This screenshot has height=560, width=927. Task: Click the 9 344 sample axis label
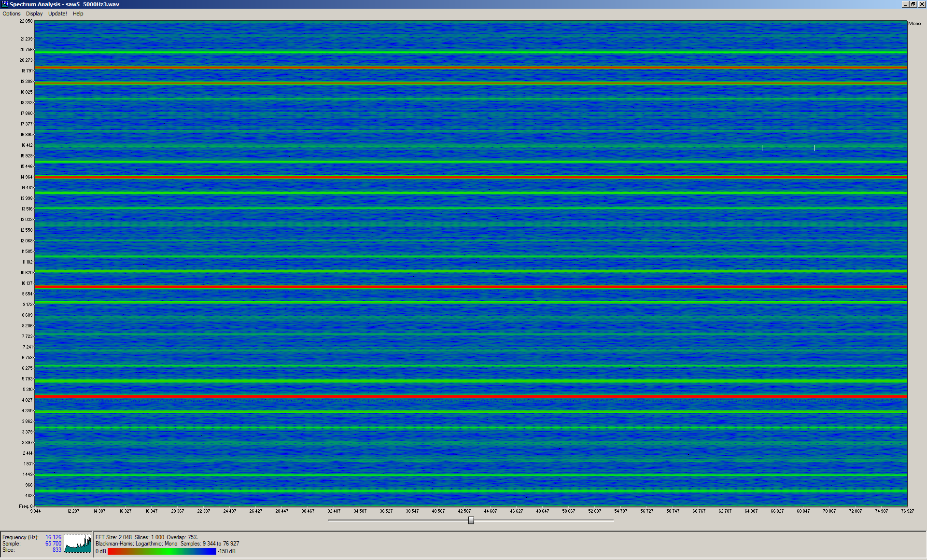35,511
